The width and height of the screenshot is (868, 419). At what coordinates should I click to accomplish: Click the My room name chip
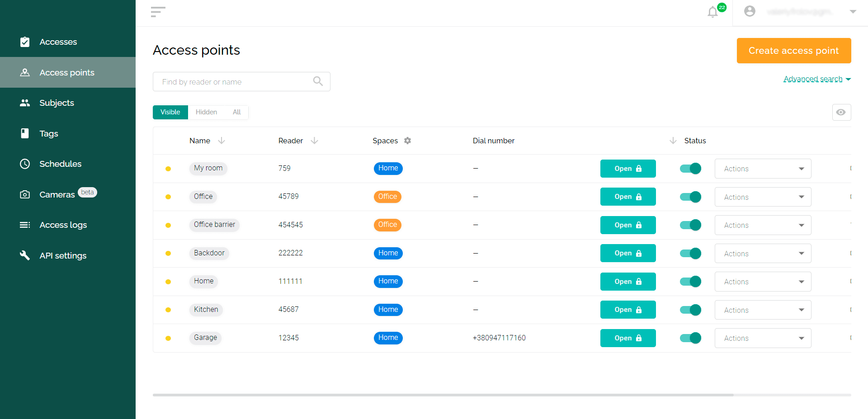click(208, 168)
